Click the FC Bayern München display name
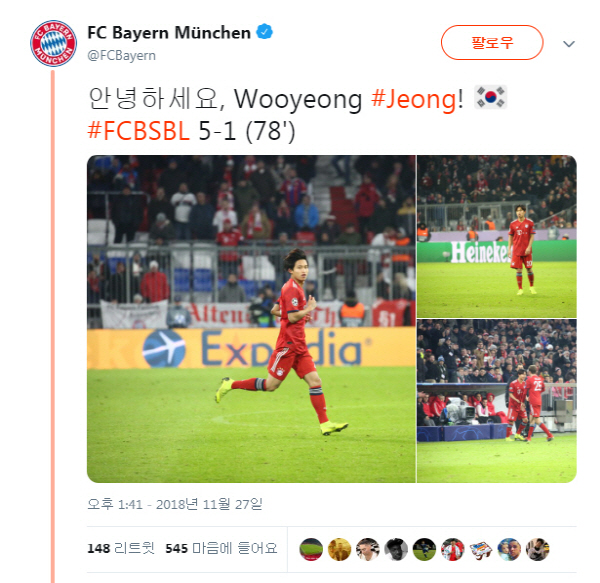 click(x=169, y=33)
